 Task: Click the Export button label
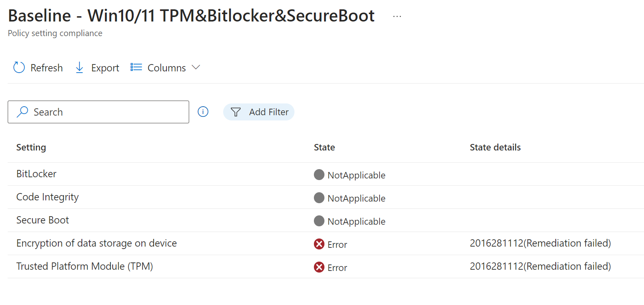(105, 68)
